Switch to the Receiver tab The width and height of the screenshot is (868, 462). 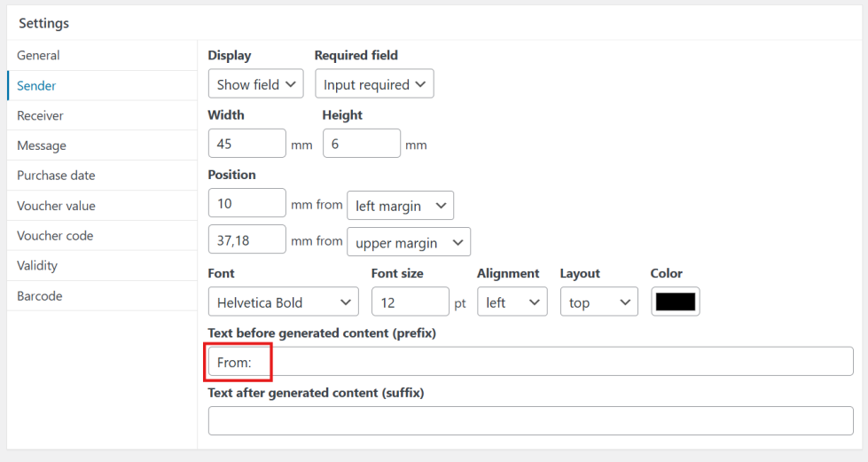40,115
